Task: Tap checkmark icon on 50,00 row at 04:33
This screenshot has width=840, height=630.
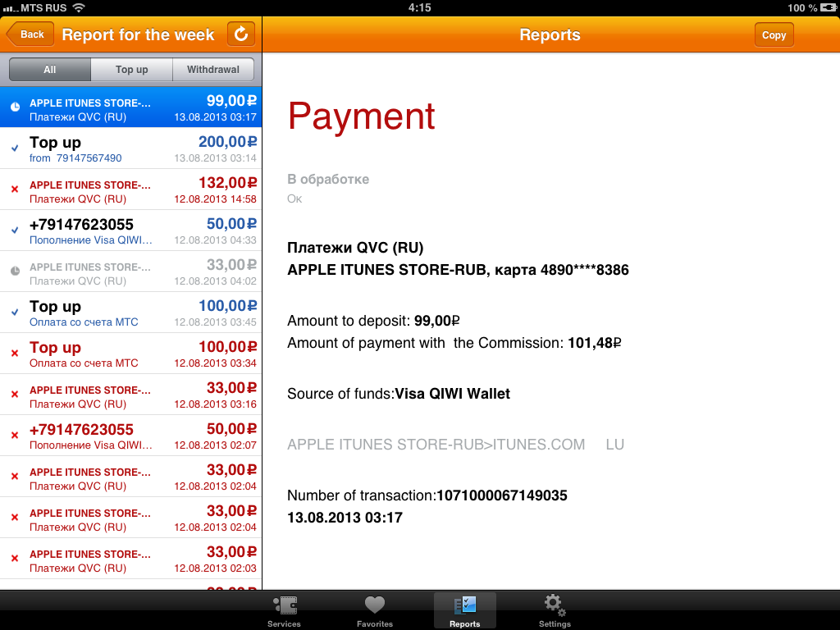Action: (15, 230)
